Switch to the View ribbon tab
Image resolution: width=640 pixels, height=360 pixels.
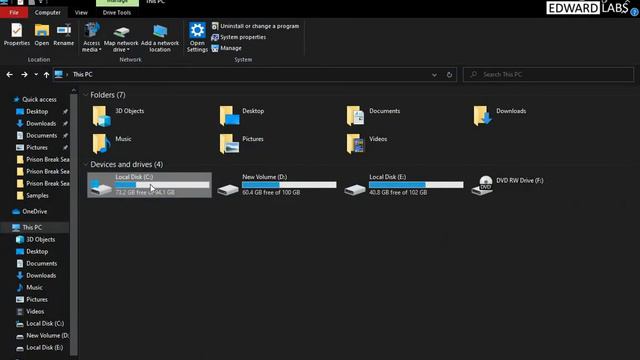pyautogui.click(x=81, y=13)
